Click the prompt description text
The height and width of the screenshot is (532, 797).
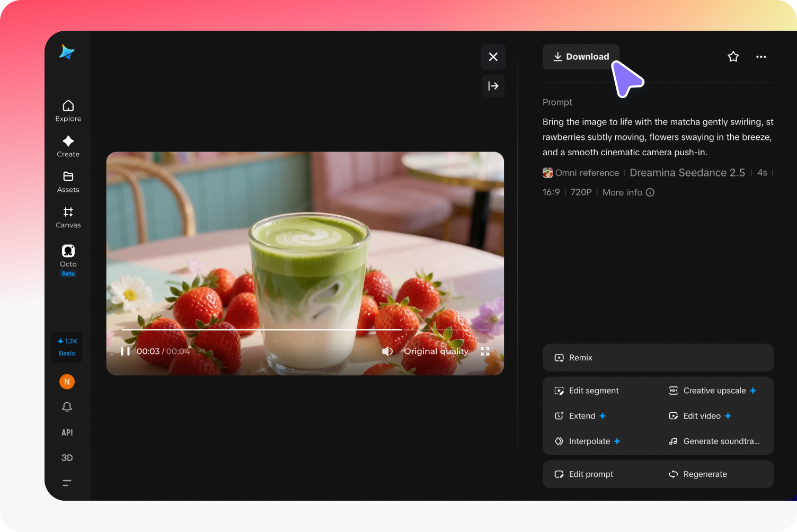[x=658, y=137]
